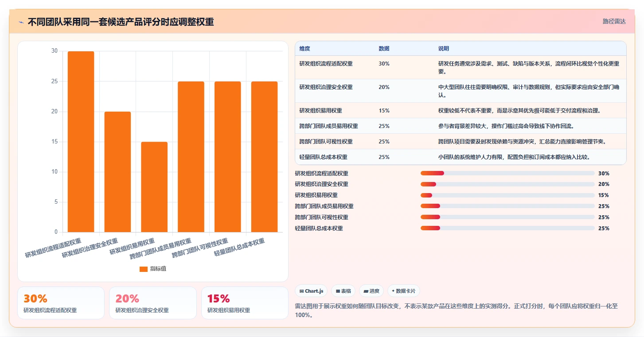Click the 轻量团队总成本权重 bar in the chart

pos(265,157)
